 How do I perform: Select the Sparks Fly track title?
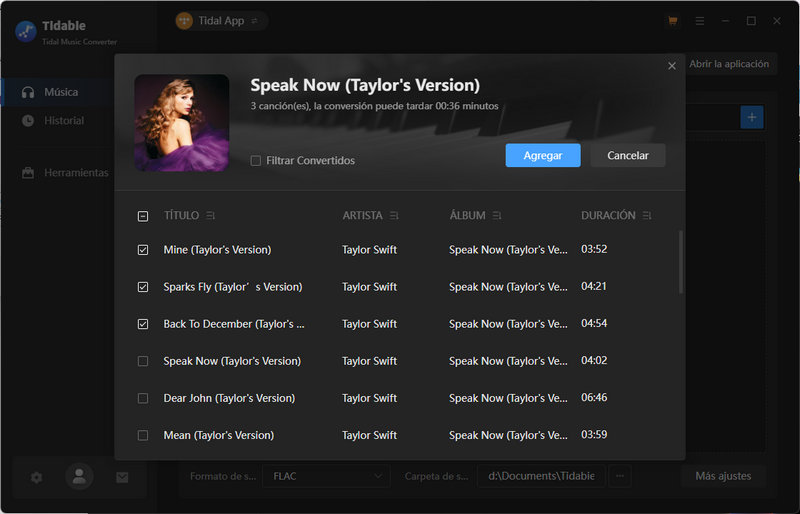[x=233, y=287]
